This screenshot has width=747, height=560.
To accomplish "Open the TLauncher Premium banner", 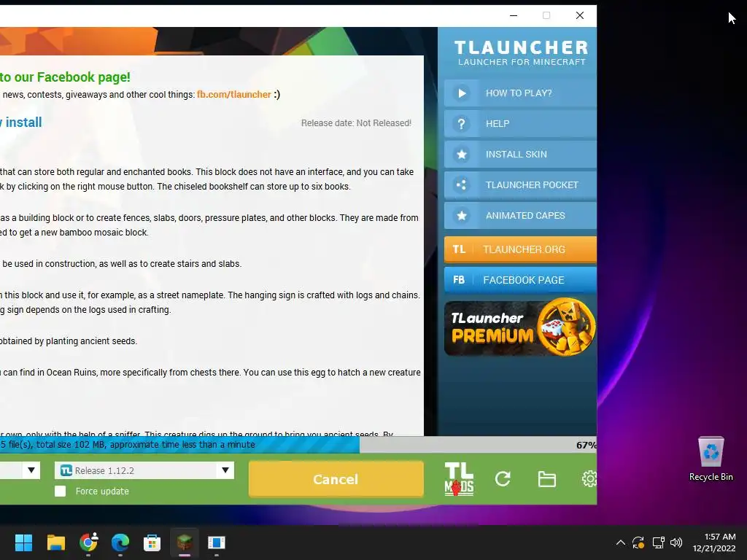I will (520, 327).
